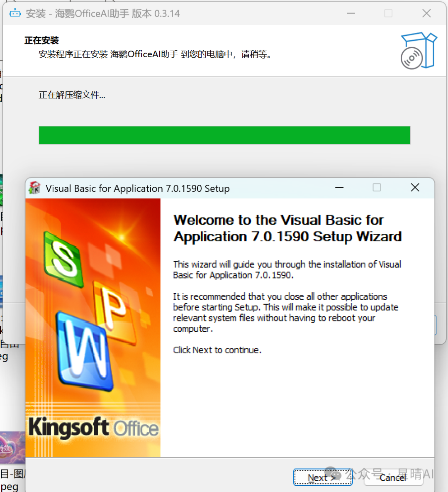Click the maximize box of the VBA Setup window
The height and width of the screenshot is (492, 448).
click(377, 188)
